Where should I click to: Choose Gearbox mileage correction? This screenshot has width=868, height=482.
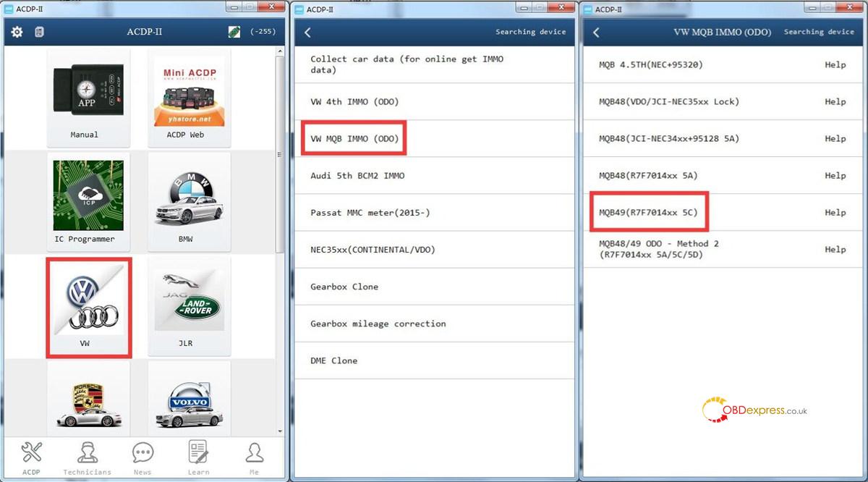pyautogui.click(x=434, y=324)
